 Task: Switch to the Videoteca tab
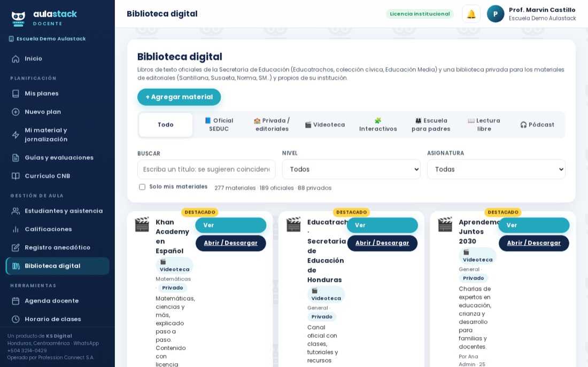[x=325, y=125]
